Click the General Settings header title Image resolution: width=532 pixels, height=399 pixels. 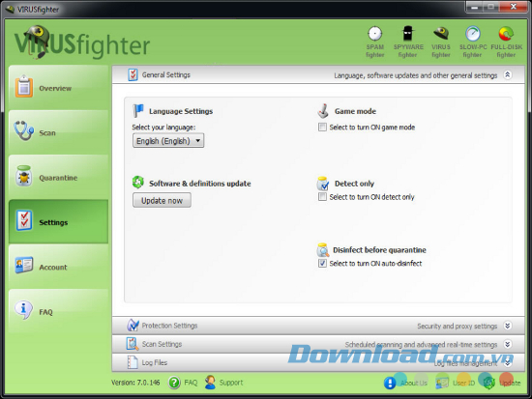pyautogui.click(x=166, y=75)
